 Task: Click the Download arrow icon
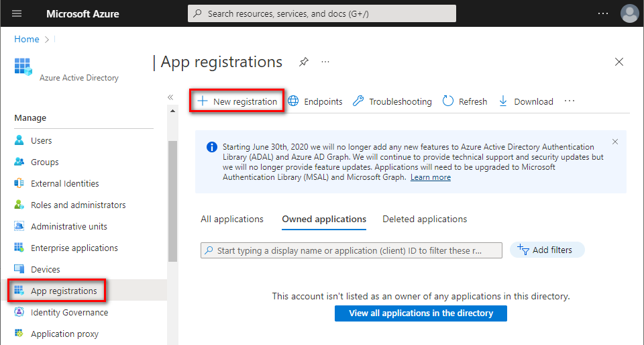(503, 101)
